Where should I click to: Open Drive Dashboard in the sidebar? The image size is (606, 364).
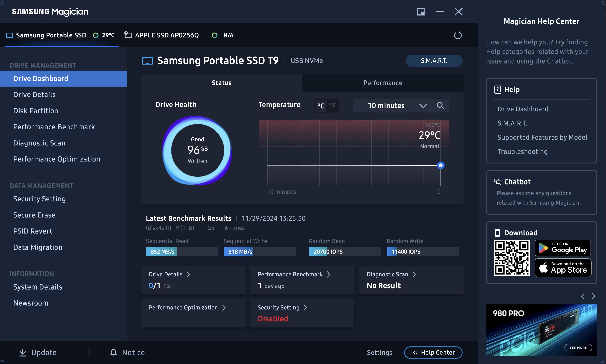point(64,79)
